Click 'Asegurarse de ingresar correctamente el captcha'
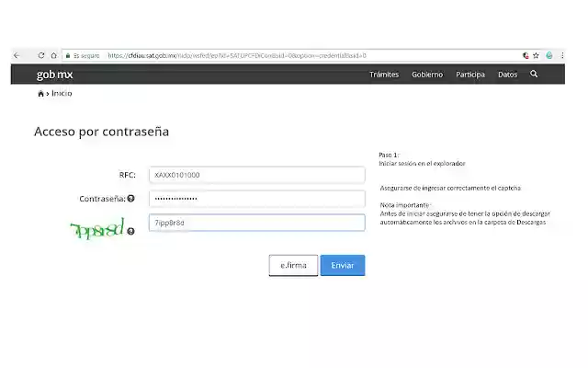The width and height of the screenshot is (588, 368). point(450,188)
